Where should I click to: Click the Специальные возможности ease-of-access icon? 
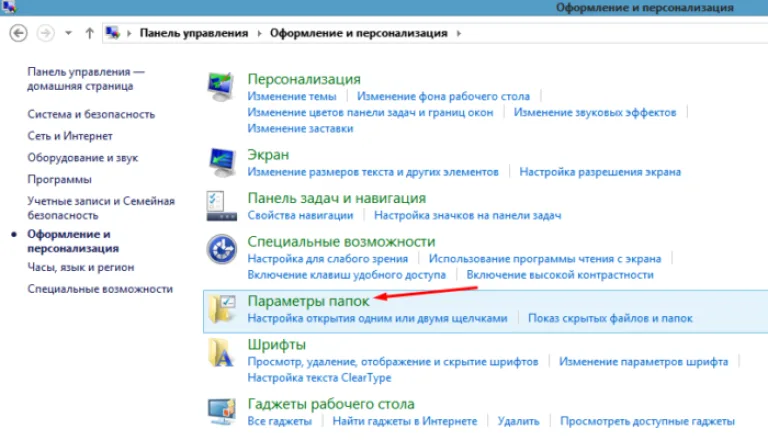tap(221, 249)
